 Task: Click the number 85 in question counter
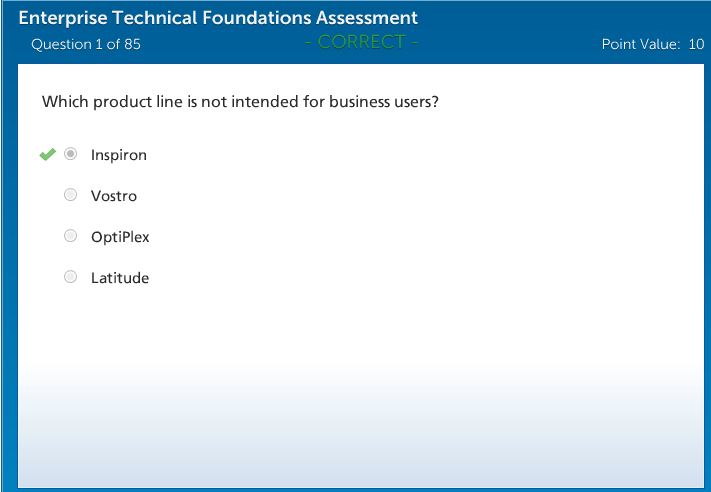point(132,44)
